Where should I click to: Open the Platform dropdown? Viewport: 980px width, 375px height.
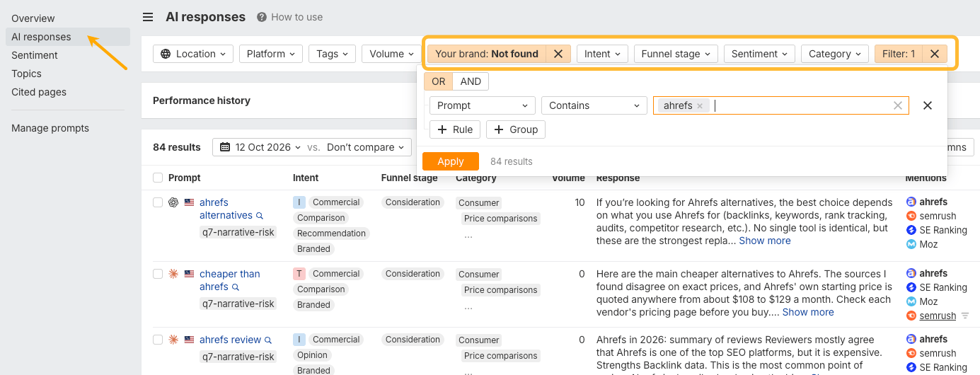click(271, 54)
